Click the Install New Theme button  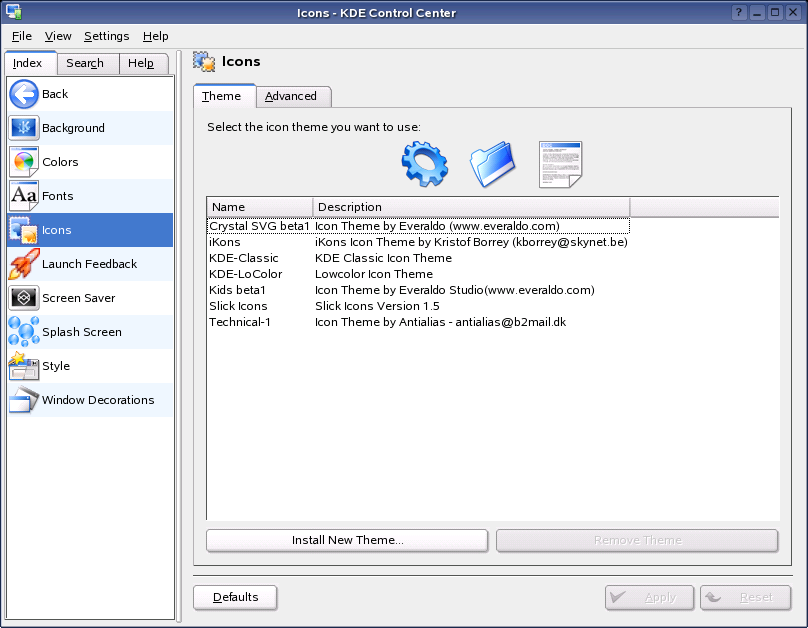click(x=347, y=540)
